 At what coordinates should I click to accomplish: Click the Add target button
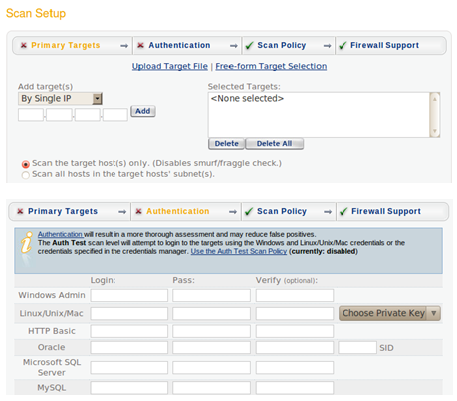click(143, 111)
